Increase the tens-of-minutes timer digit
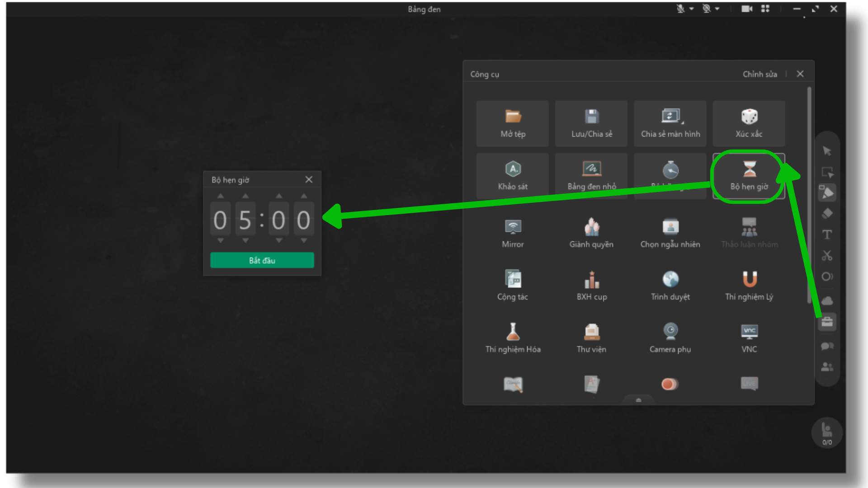Image resolution: width=868 pixels, height=488 pixels. click(x=221, y=196)
